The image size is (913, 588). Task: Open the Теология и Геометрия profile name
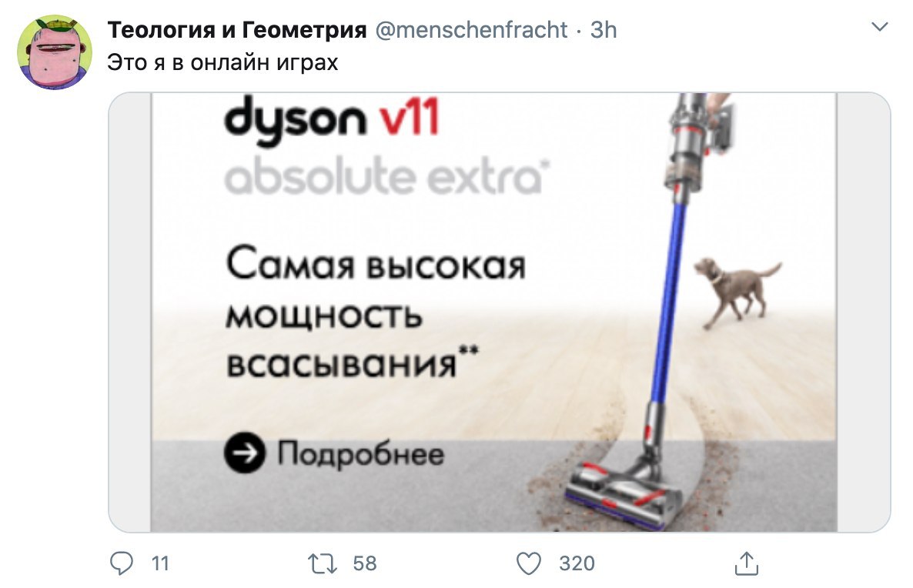tap(237, 30)
